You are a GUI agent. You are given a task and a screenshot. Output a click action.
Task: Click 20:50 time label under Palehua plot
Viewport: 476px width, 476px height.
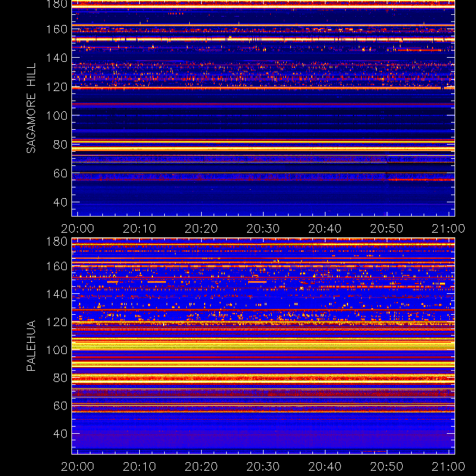tap(387, 466)
